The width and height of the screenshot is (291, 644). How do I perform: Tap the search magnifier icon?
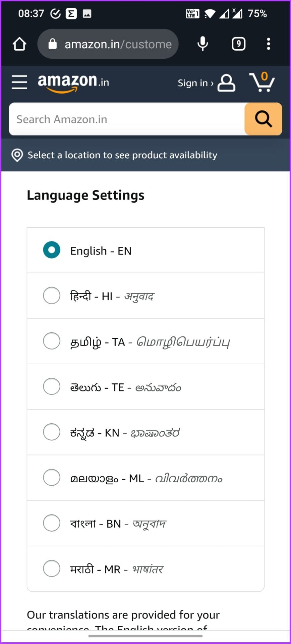click(x=263, y=119)
